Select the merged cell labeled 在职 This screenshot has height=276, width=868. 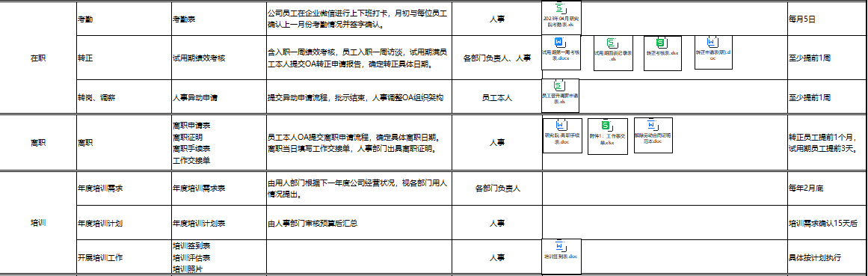click(37, 58)
